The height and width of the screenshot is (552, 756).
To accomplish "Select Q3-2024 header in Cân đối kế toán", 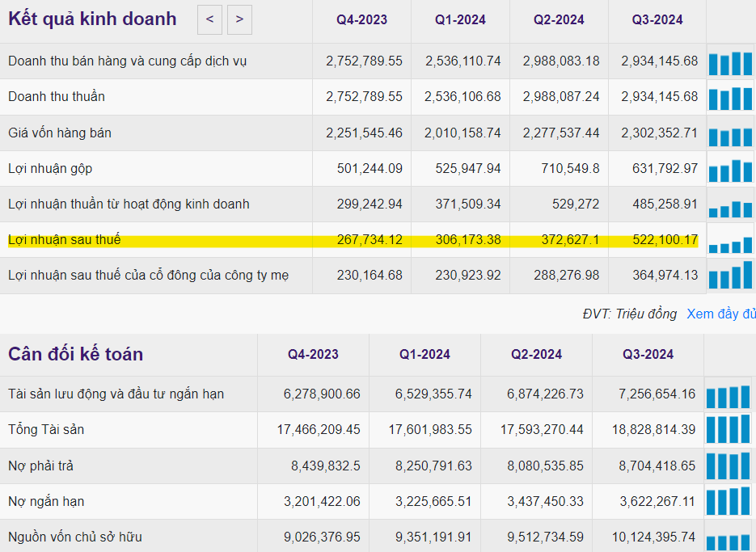I will [648, 354].
